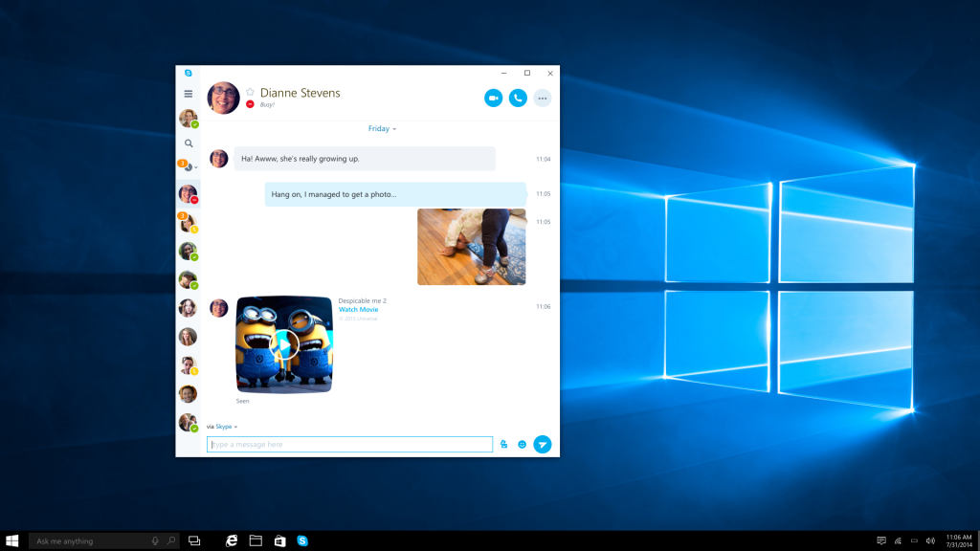Open the Windows Start menu
This screenshot has height=551, width=980.
point(14,540)
